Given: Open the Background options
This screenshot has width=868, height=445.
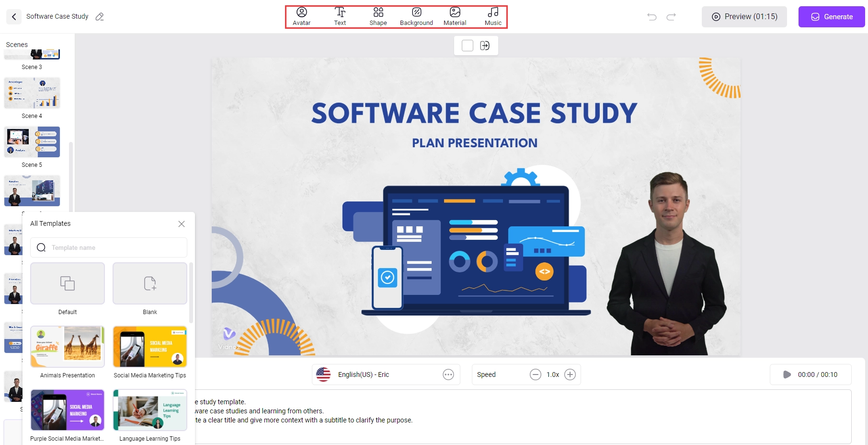Looking at the screenshot, I should (x=416, y=16).
